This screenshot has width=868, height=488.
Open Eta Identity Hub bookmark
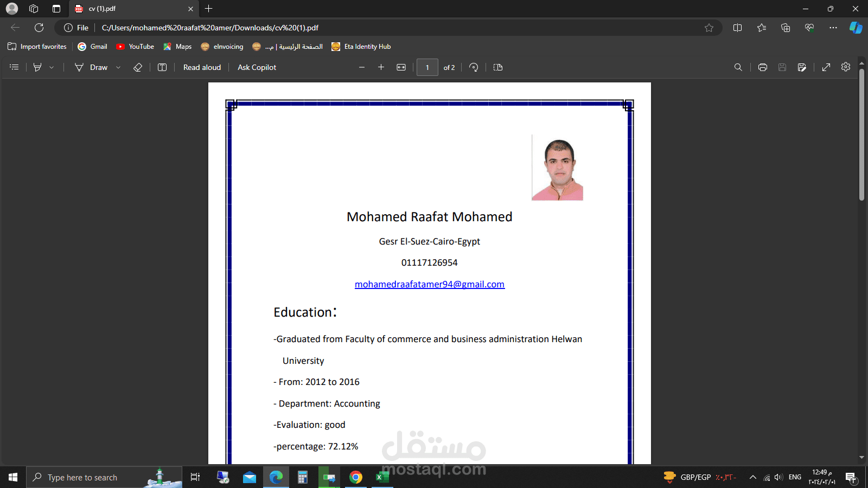361,47
